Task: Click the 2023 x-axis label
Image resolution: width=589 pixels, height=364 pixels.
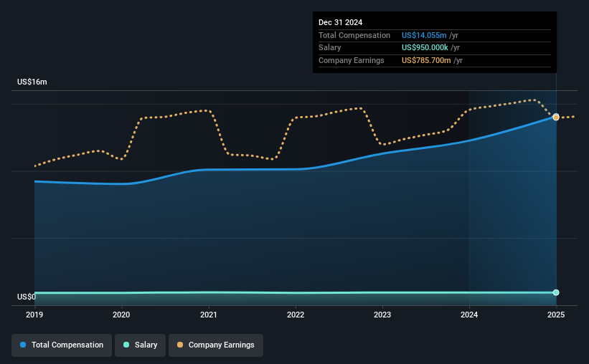Action: pos(382,315)
